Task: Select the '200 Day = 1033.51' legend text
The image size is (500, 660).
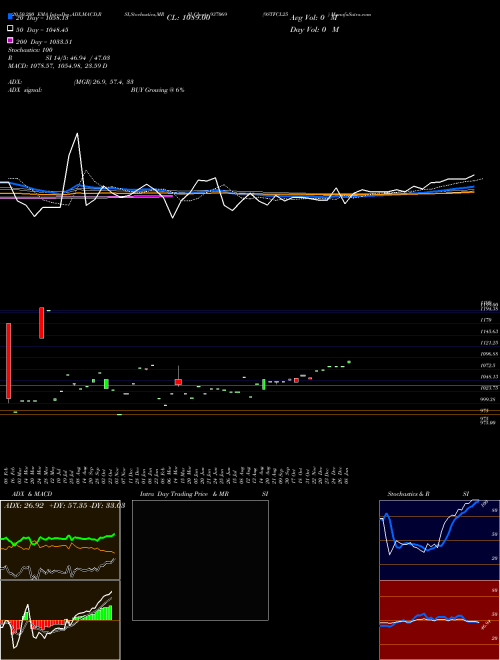Action: (x=44, y=42)
